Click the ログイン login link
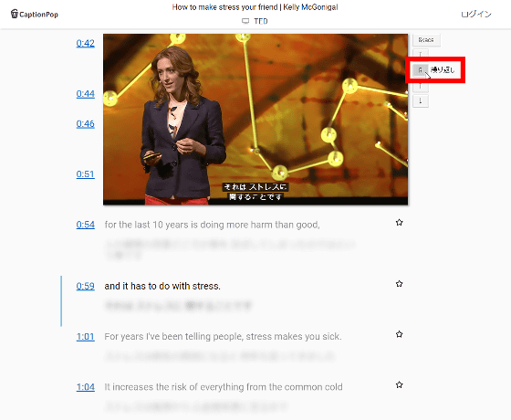 [476, 14]
